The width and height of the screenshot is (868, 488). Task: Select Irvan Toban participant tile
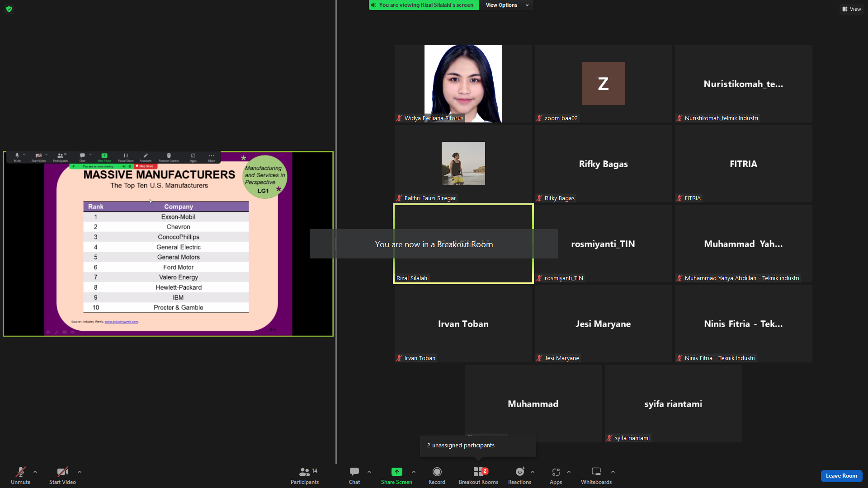tap(463, 324)
